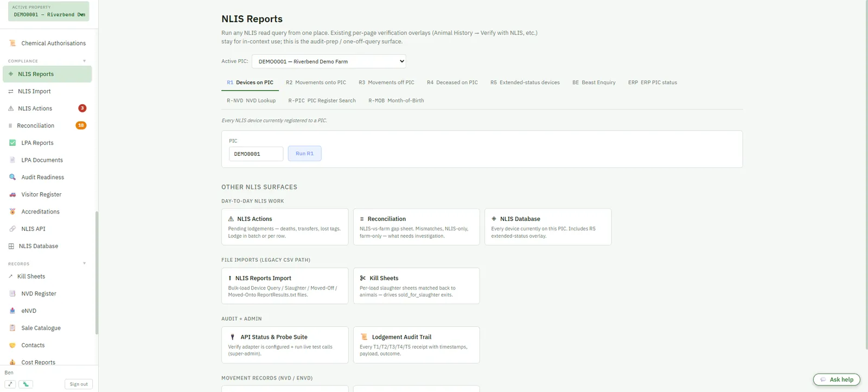868x392 pixels.
Task: Open Cost Reports in the sidebar
Action: [x=47, y=362]
